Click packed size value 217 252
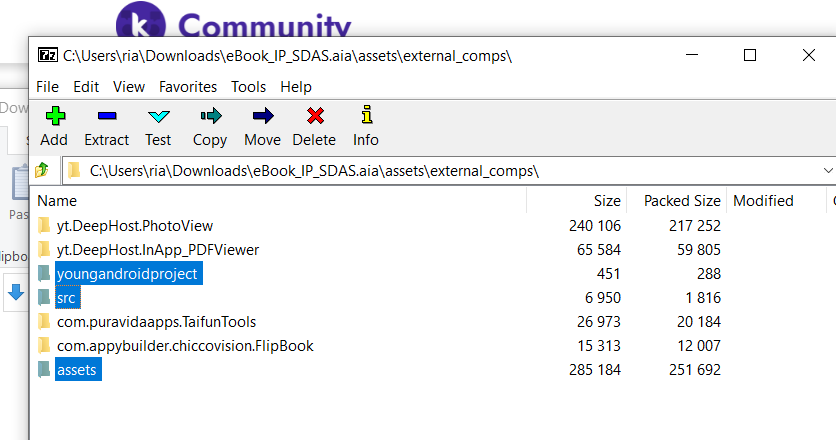 click(x=695, y=226)
